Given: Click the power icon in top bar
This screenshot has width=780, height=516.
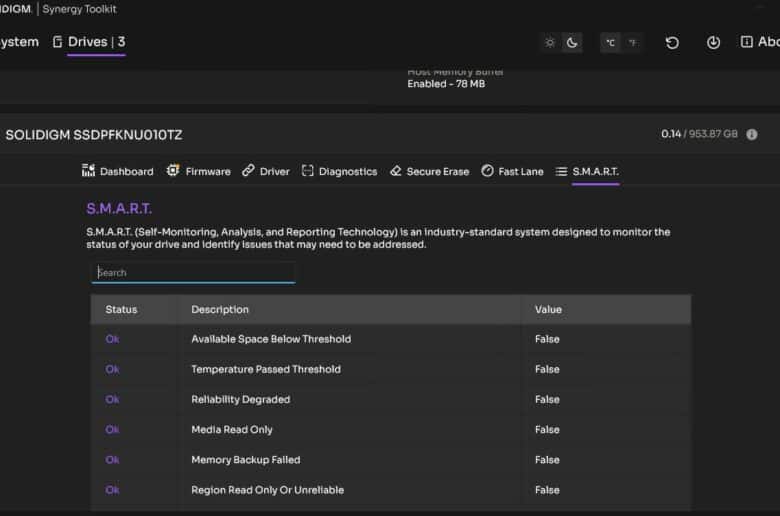Looking at the screenshot, I should tap(713, 43).
